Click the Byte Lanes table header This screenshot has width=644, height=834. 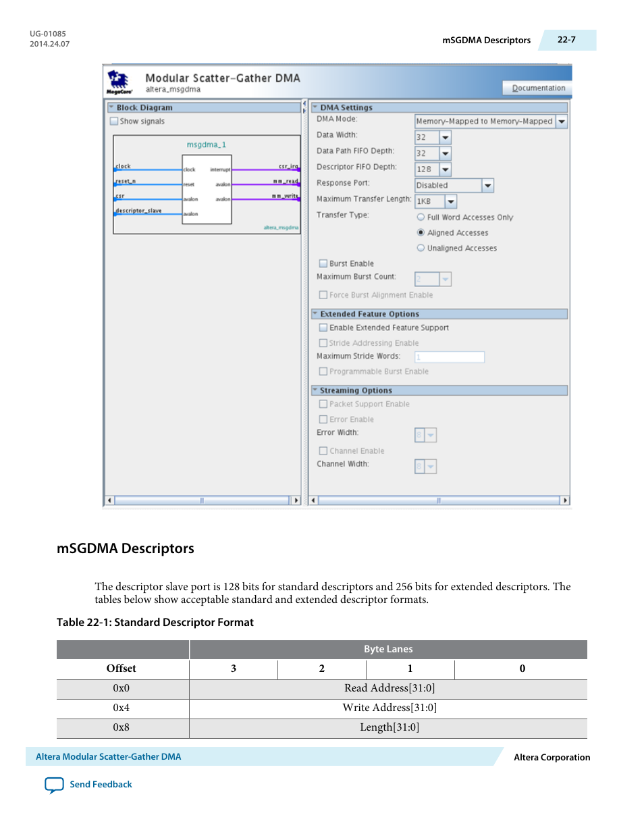coord(388,649)
